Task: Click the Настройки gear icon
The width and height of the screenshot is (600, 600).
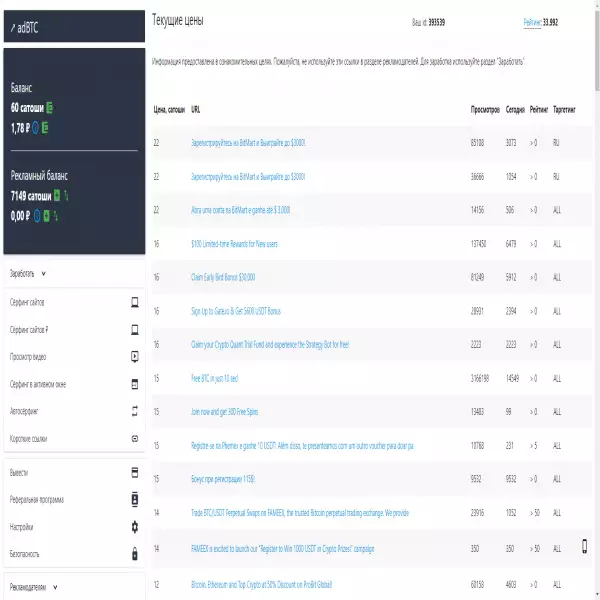Action: (134, 527)
